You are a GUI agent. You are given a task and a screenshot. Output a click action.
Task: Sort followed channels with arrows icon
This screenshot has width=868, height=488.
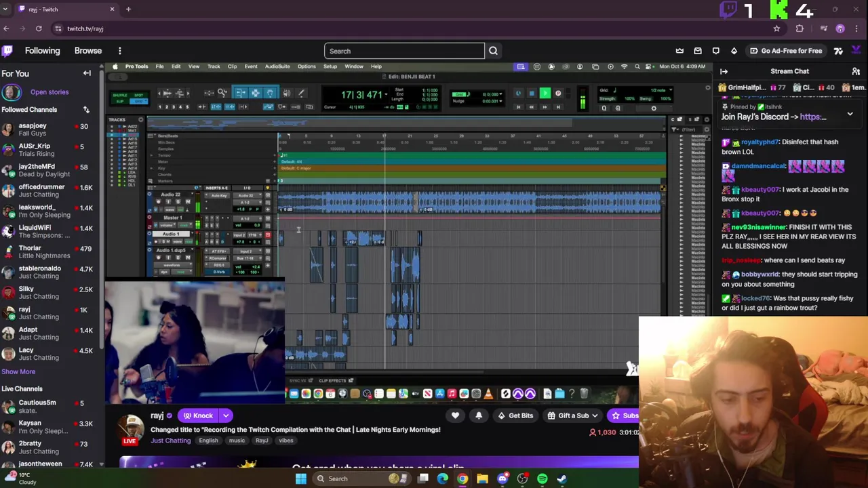86,110
